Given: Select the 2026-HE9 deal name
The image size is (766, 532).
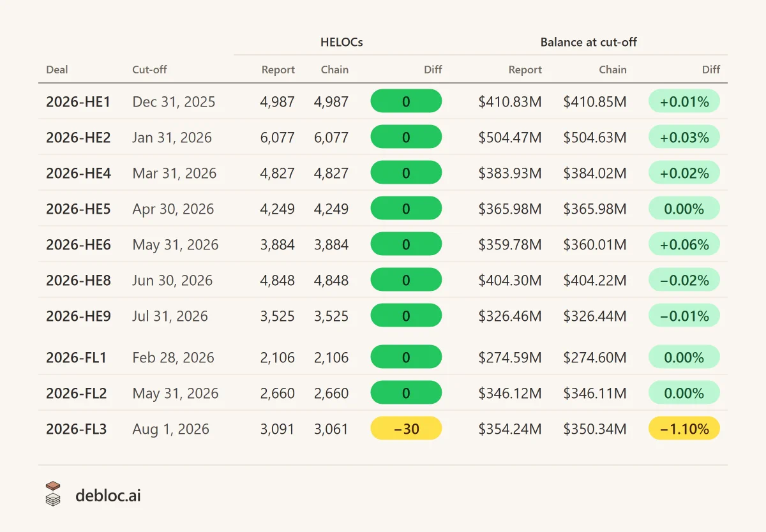Looking at the screenshot, I should click(78, 316).
